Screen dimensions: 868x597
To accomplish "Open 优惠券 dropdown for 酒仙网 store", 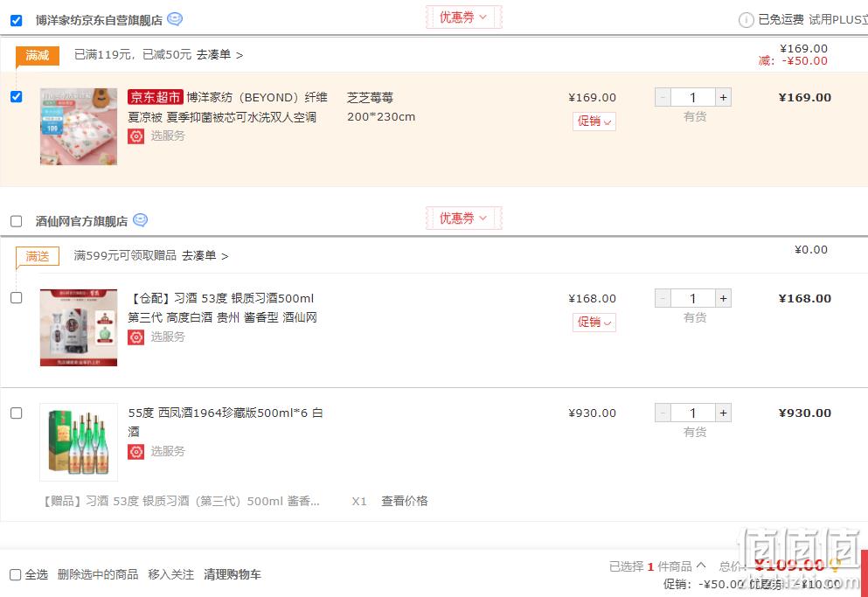I will point(464,219).
